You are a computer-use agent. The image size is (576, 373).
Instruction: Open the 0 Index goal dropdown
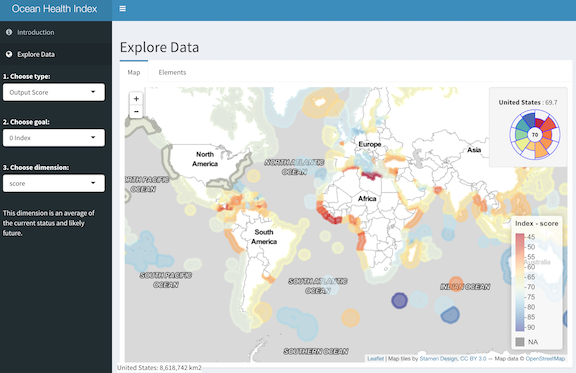click(x=54, y=138)
